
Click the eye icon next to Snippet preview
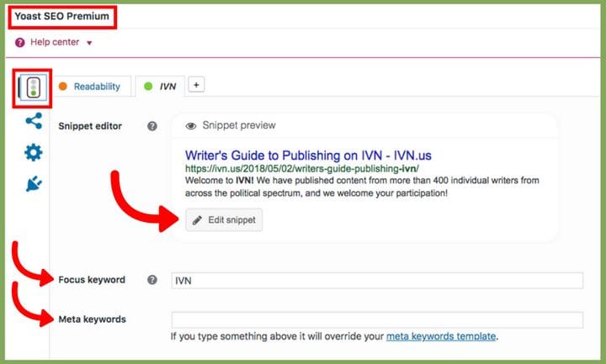click(x=191, y=126)
